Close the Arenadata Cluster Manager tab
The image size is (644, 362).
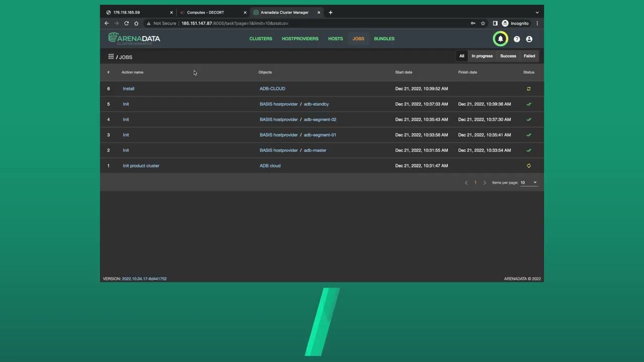[x=318, y=13]
